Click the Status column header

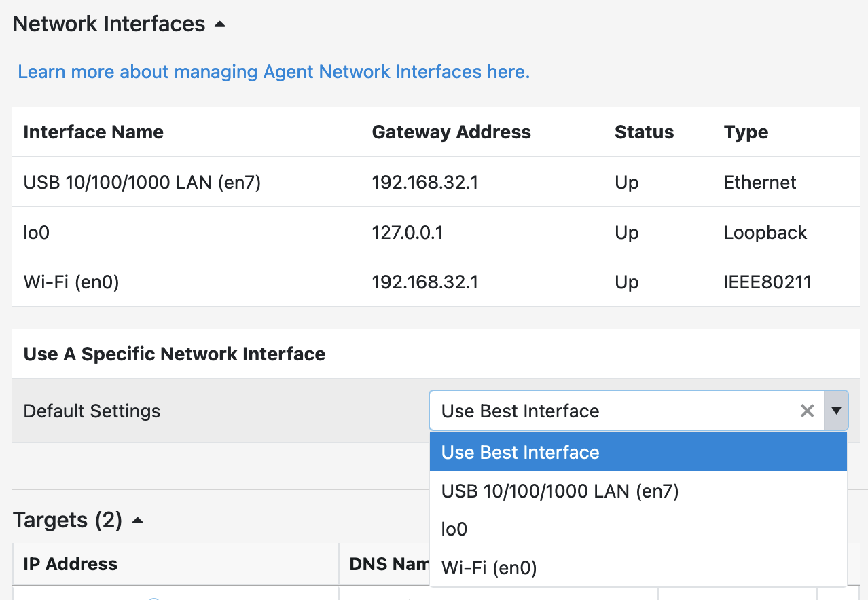click(643, 132)
